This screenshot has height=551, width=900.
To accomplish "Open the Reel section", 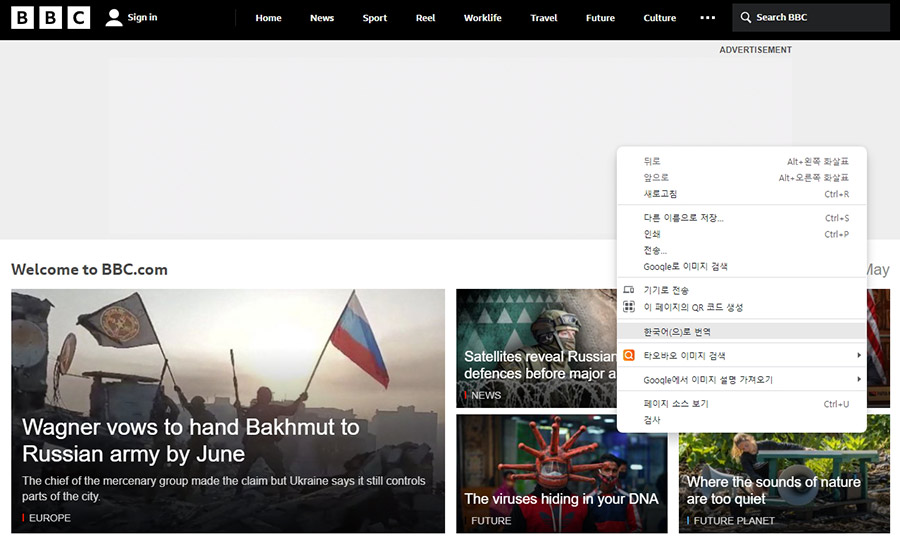I will click(x=425, y=18).
